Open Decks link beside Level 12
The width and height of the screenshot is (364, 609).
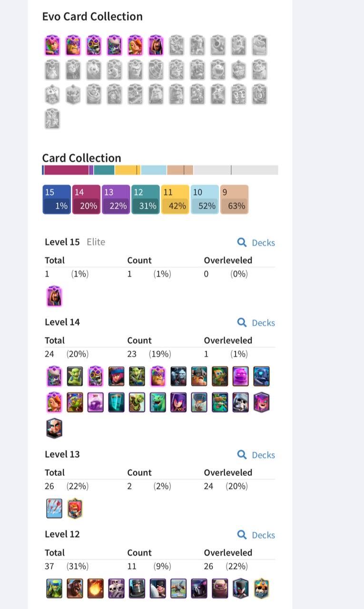(x=256, y=535)
